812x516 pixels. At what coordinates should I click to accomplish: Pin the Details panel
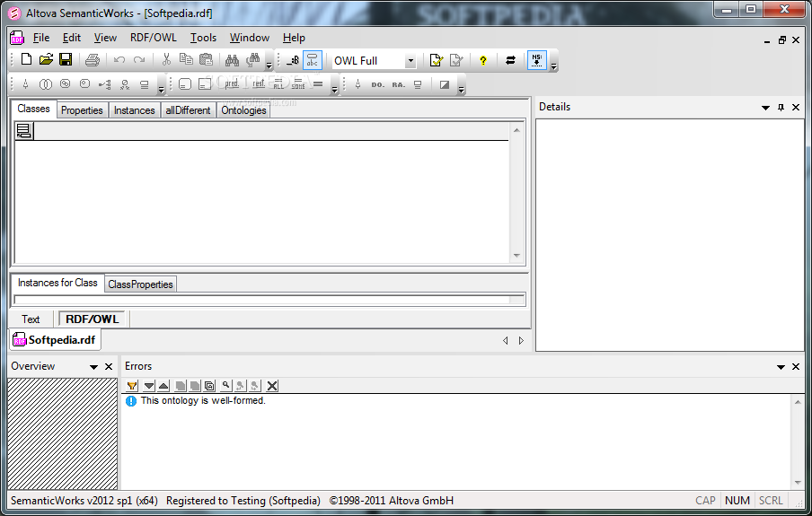pos(781,107)
